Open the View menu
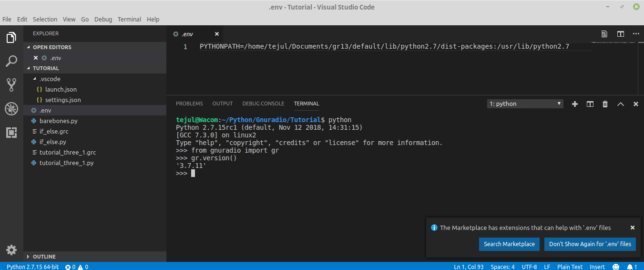This screenshot has height=270, width=644. click(x=69, y=19)
